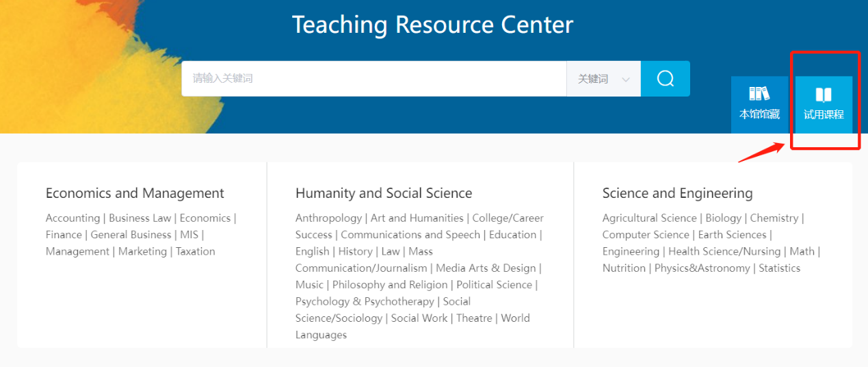Click the magnifier search icon button
Screen dimensions: 868x367
coord(665,79)
